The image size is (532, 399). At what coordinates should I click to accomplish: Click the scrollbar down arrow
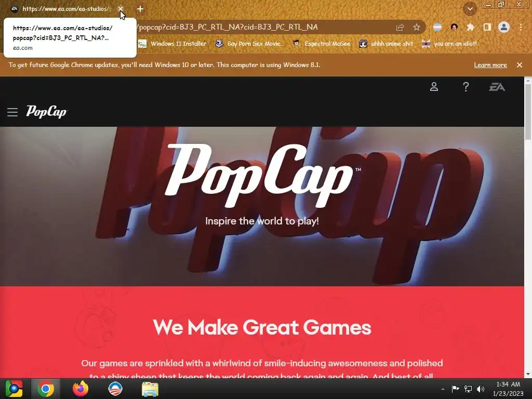click(x=528, y=374)
